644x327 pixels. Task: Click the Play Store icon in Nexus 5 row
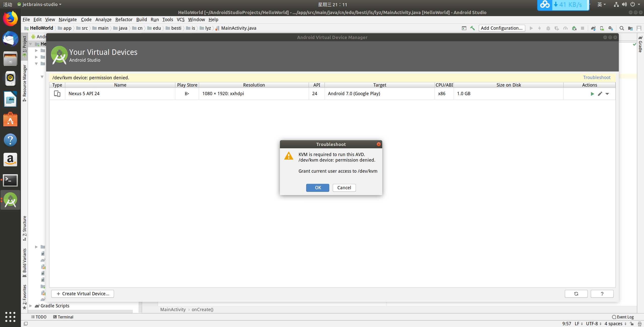tap(187, 94)
